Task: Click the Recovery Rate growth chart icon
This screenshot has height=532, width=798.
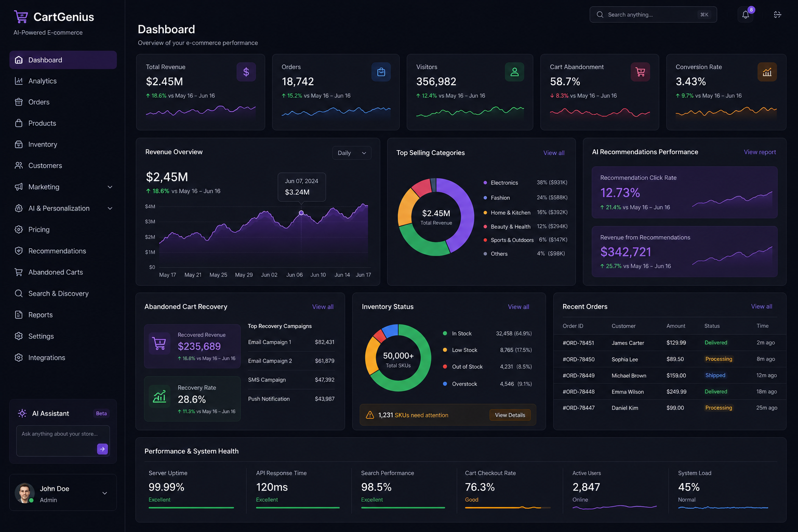Action: 159,397
